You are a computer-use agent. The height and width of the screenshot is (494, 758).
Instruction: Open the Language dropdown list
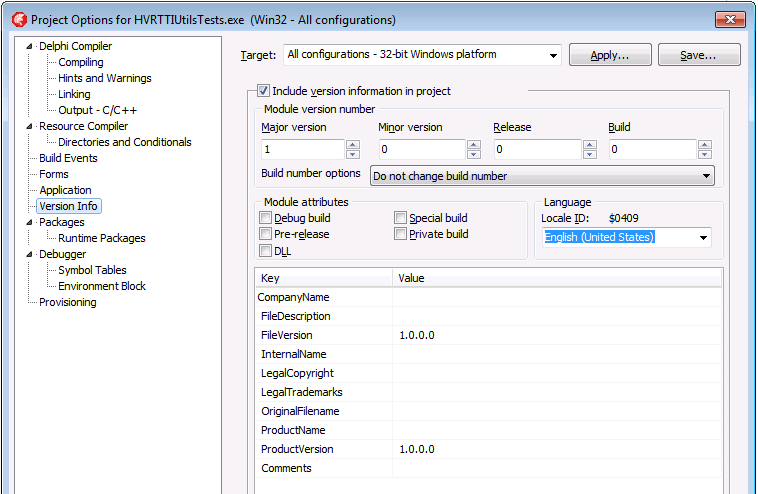[x=704, y=238]
